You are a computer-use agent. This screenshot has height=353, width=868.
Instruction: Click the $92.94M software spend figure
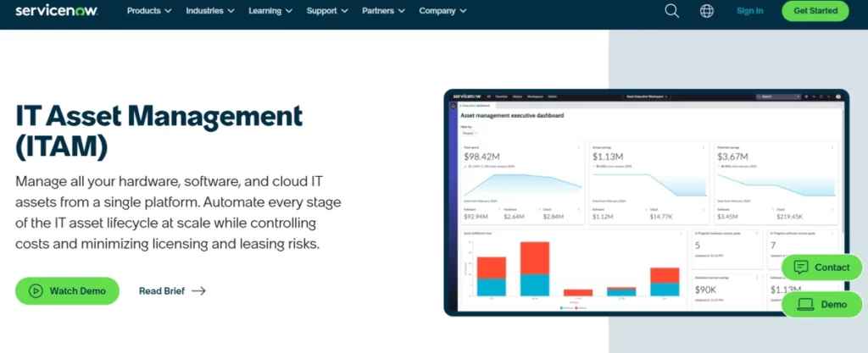coord(476,217)
